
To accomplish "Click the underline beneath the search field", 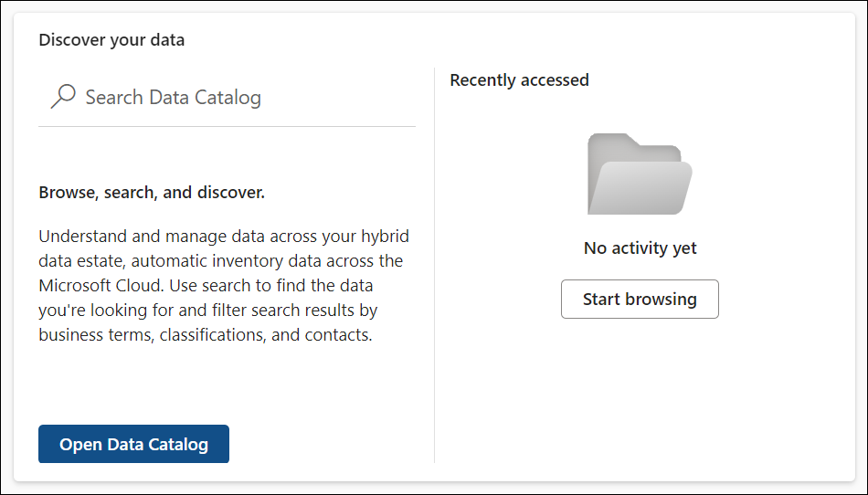I will coord(227,126).
